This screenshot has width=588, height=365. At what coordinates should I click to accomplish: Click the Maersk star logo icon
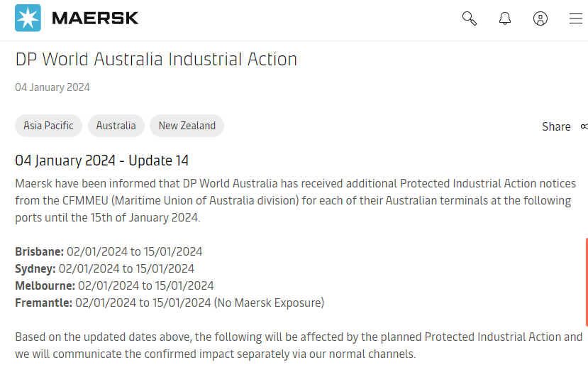[x=28, y=18]
